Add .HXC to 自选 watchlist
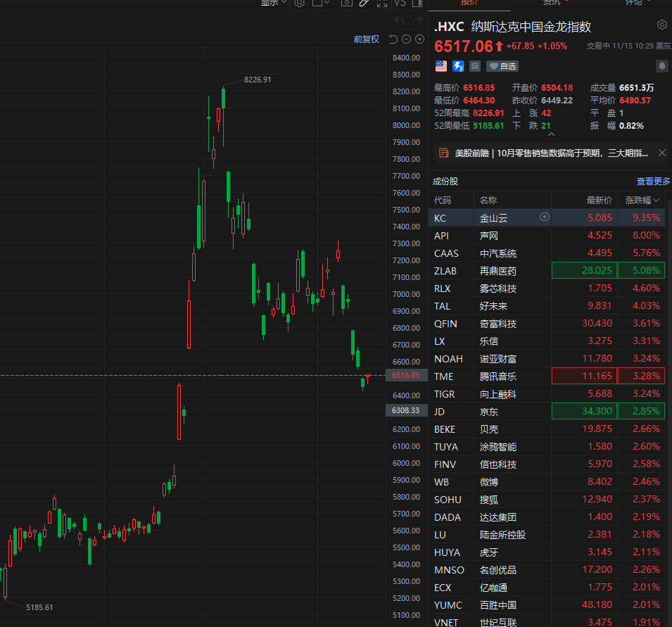 [502, 66]
